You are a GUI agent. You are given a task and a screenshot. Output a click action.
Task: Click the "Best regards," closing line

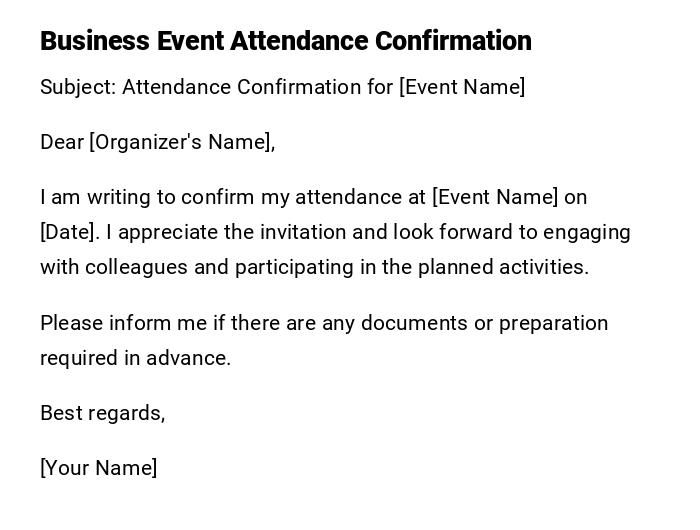point(102,413)
